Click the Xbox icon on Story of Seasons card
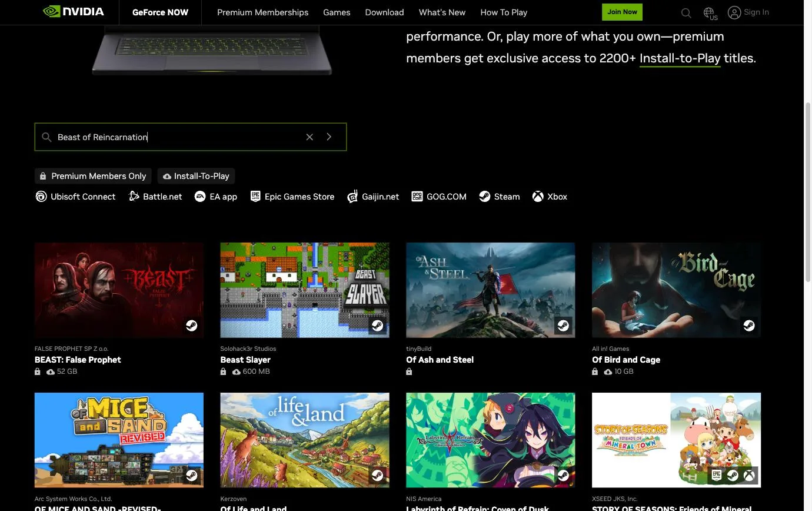 click(749, 475)
